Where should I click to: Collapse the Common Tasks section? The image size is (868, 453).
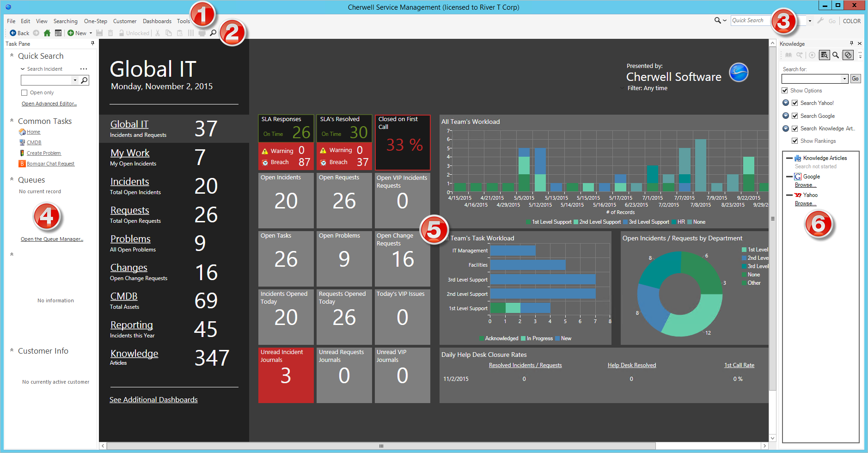point(12,120)
